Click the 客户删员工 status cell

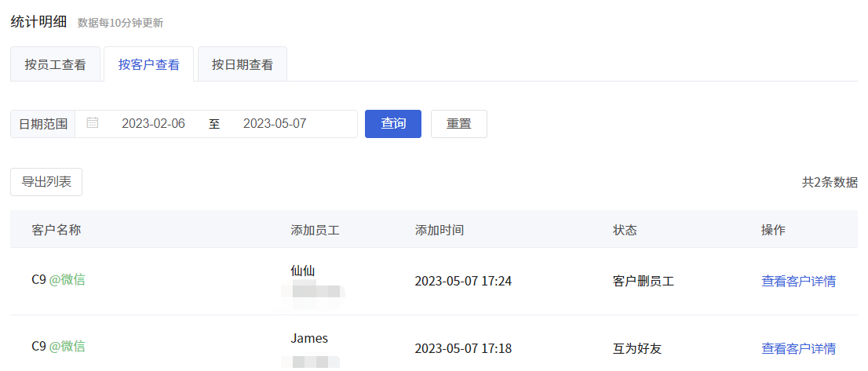pos(644,281)
